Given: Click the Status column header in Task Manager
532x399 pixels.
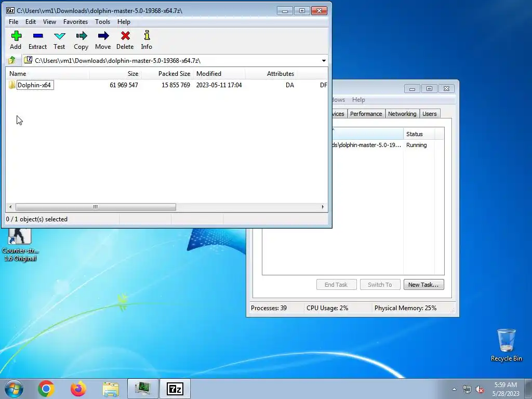Looking at the screenshot, I should pos(419,134).
